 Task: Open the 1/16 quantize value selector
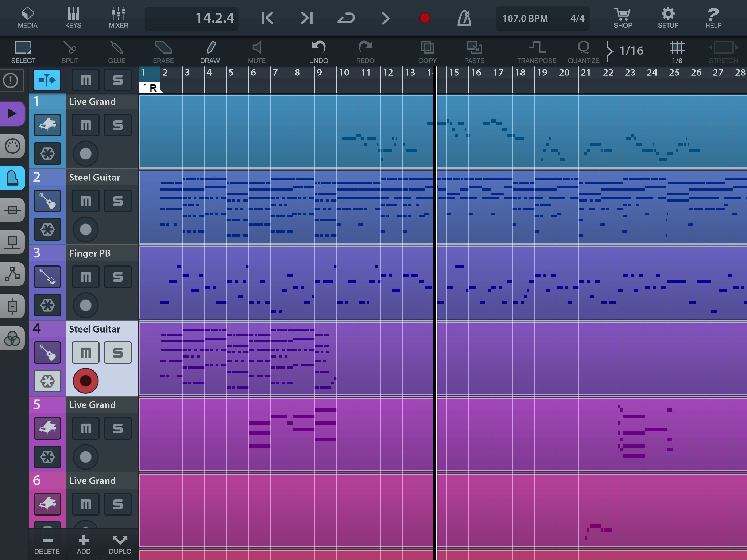[x=626, y=51]
